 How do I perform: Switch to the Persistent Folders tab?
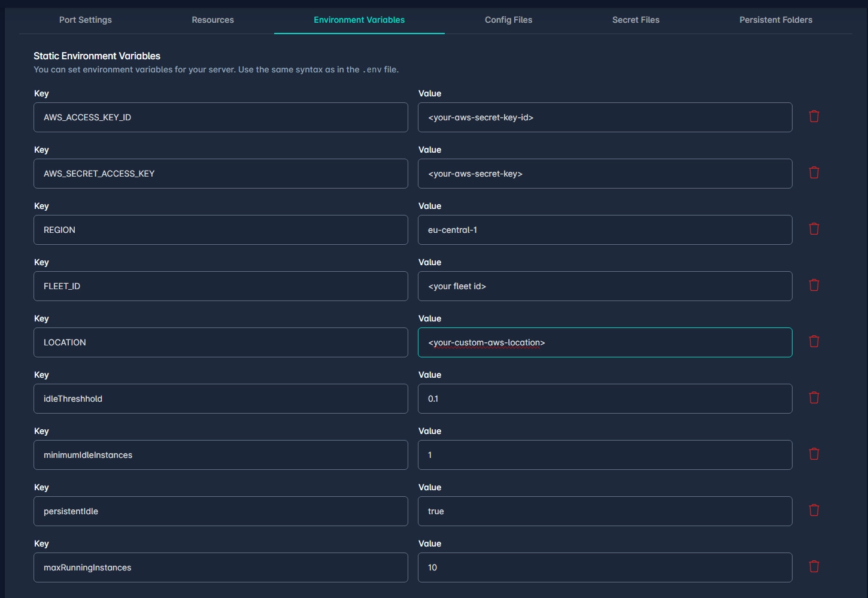776,20
